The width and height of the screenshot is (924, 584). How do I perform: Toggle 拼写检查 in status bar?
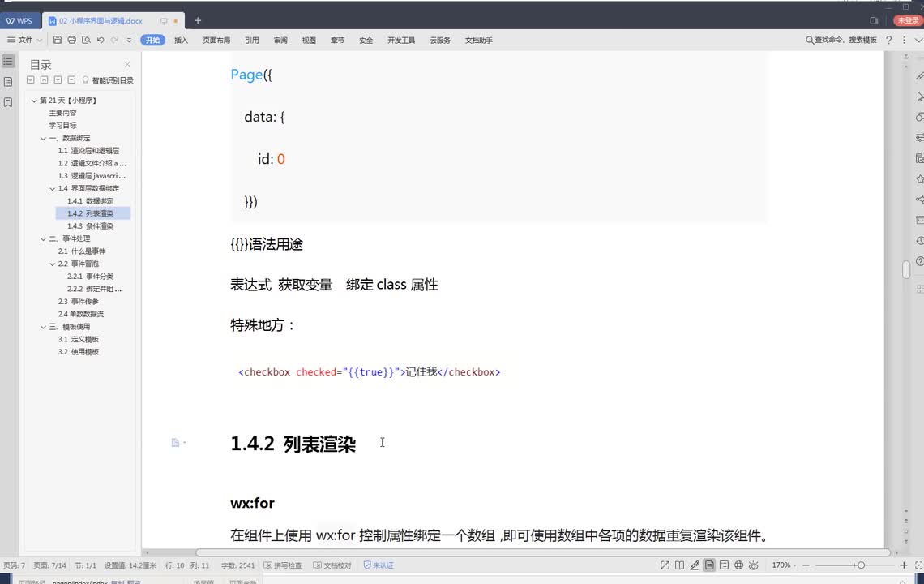click(283, 565)
